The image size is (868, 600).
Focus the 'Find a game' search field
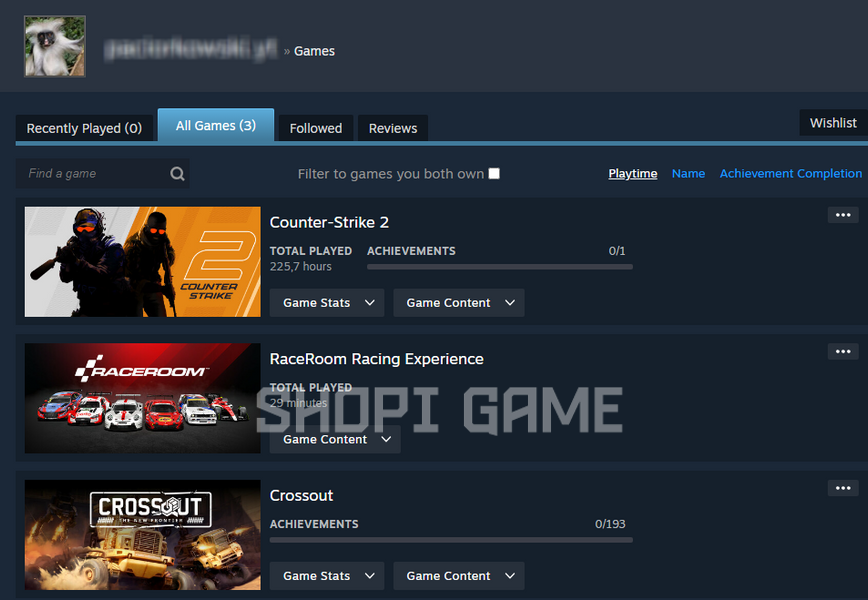[102, 174]
